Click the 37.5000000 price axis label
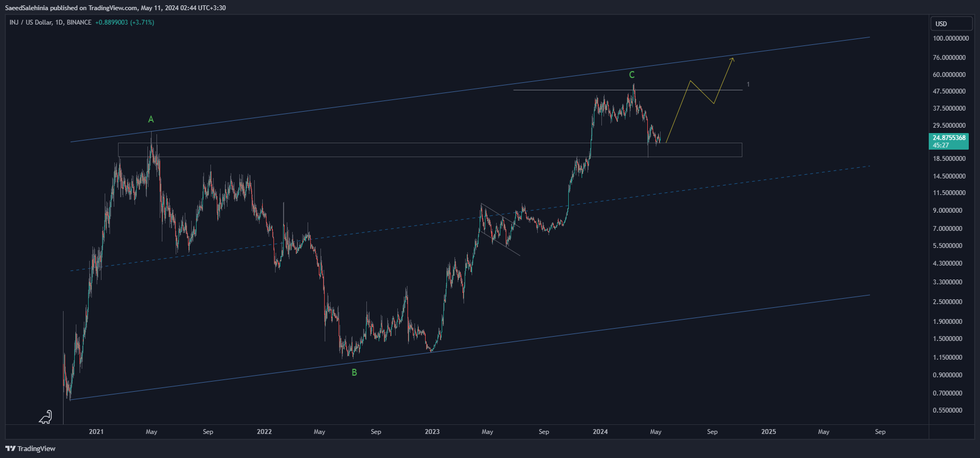This screenshot has width=980, height=458. (949, 108)
